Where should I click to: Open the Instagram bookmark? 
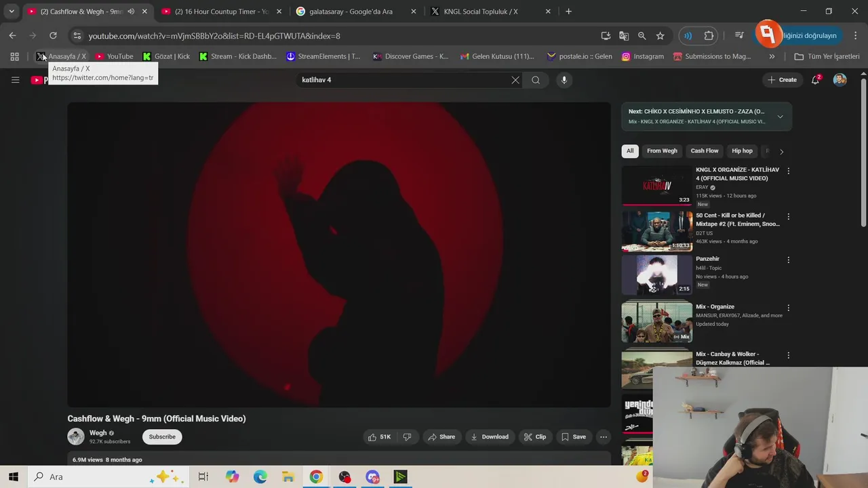tap(643, 56)
